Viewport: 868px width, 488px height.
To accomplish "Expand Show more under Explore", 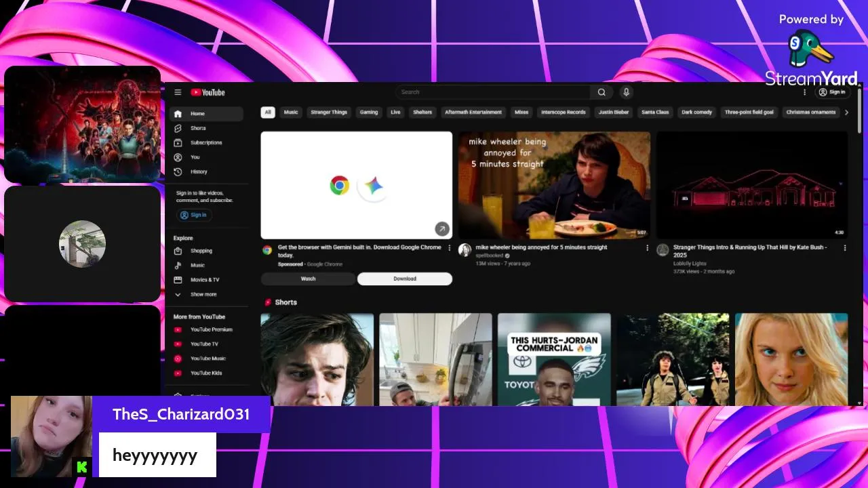I will [x=206, y=294].
